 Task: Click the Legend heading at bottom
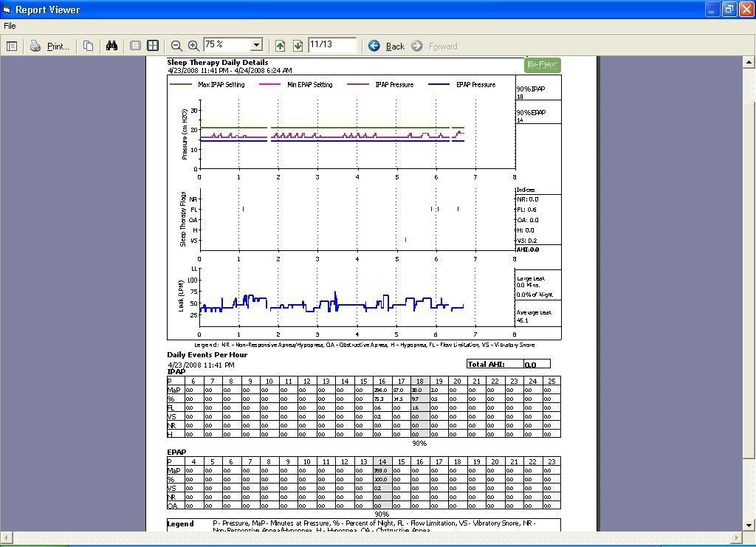[x=180, y=524]
